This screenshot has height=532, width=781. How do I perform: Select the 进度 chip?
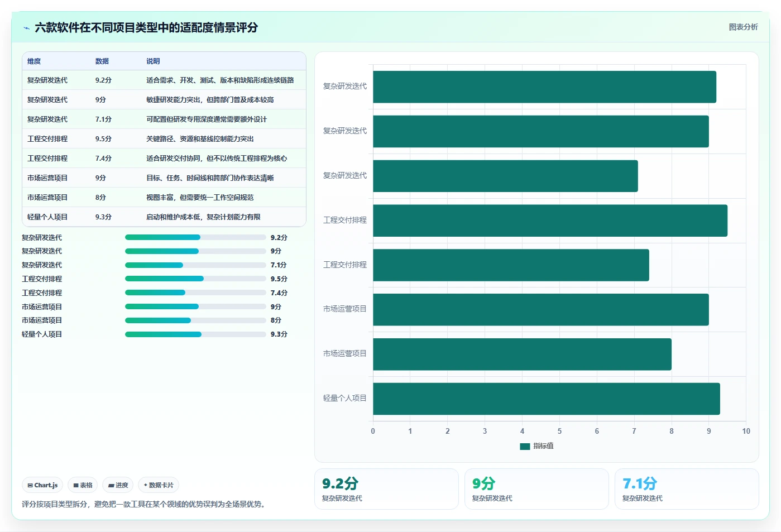118,485
